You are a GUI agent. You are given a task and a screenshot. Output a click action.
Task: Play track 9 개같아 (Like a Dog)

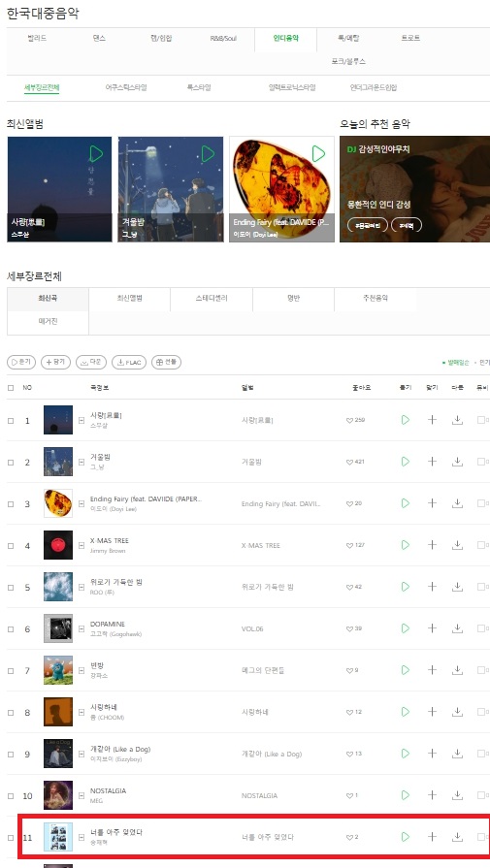[406, 754]
